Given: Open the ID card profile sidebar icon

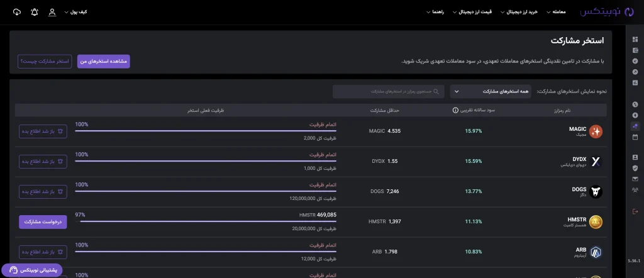Looking at the screenshot, I should [x=635, y=157].
